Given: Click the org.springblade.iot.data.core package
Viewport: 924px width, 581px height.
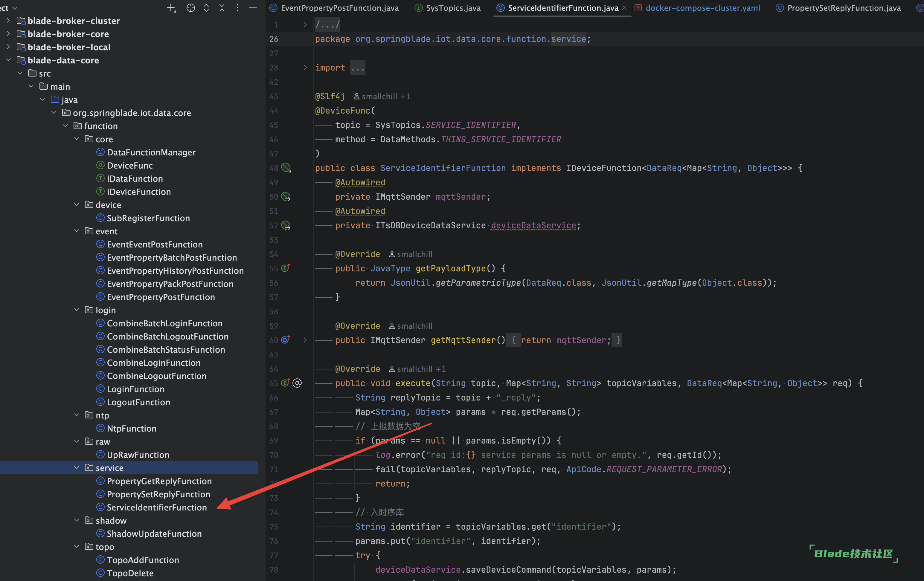Looking at the screenshot, I should [x=132, y=113].
